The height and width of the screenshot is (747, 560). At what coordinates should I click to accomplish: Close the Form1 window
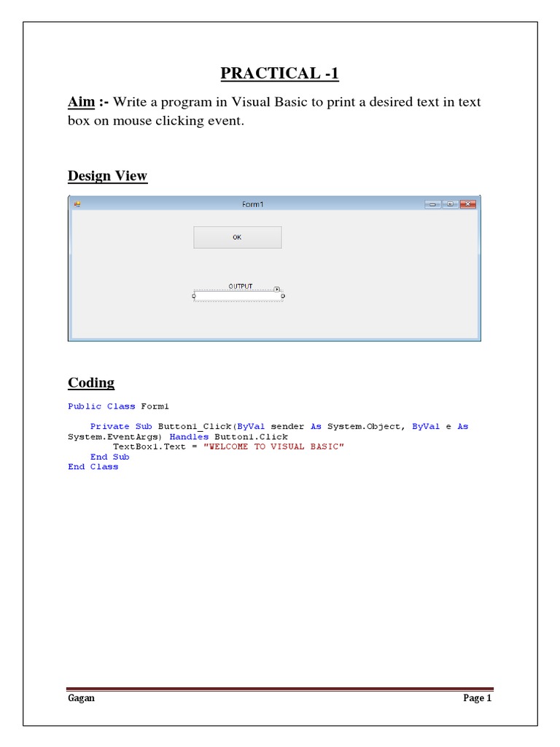click(468, 204)
